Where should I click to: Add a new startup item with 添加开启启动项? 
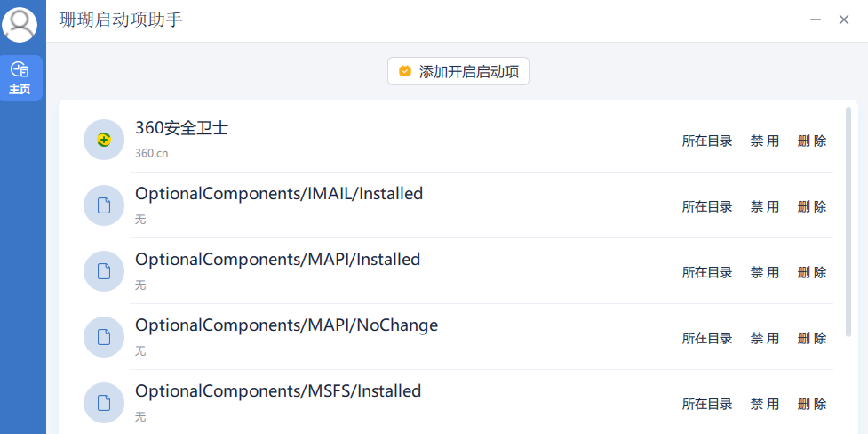coord(458,71)
